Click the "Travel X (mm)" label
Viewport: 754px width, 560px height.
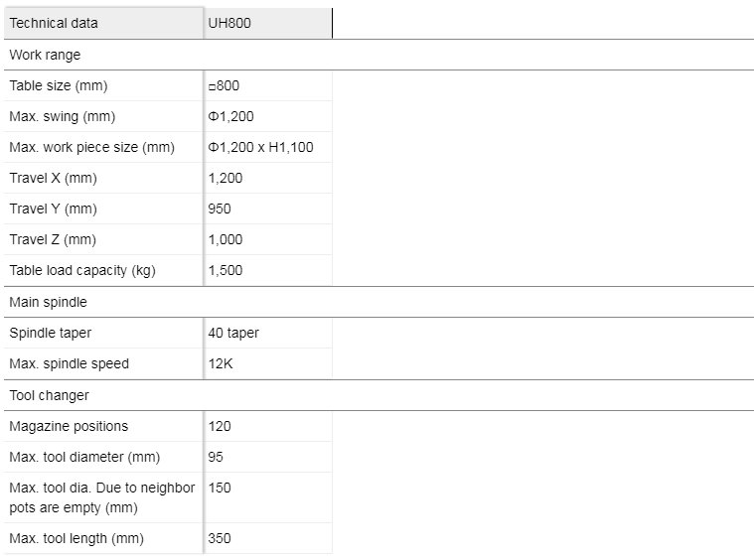coord(53,178)
